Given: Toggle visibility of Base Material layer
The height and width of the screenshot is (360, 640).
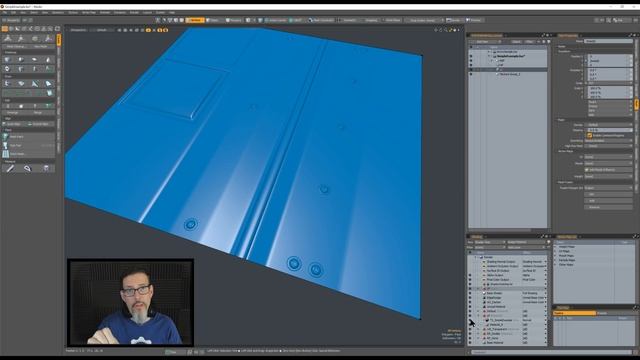Looking at the screenshot, I should [470, 342].
